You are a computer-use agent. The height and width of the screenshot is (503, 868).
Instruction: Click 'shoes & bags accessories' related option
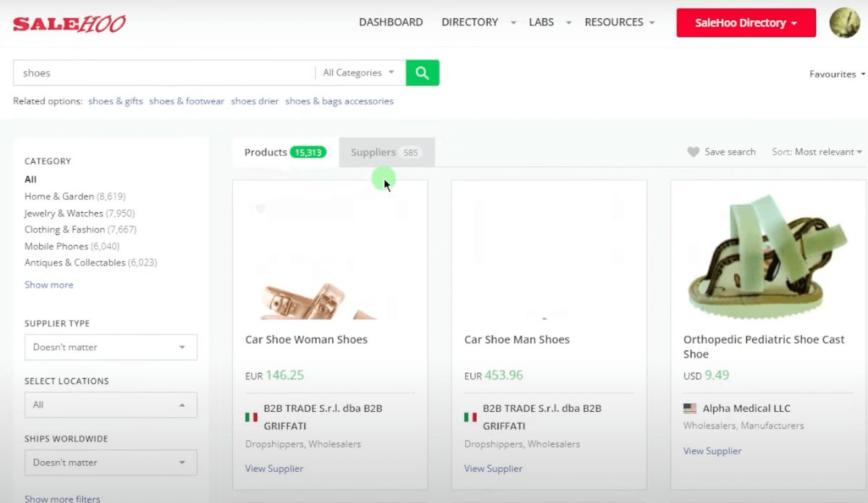[x=339, y=101]
